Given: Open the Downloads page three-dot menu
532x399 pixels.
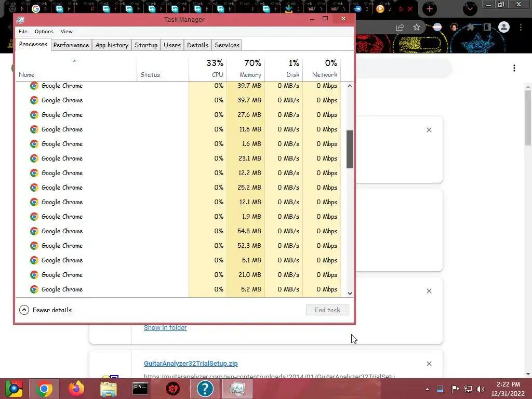Looking at the screenshot, I should pos(514,68).
